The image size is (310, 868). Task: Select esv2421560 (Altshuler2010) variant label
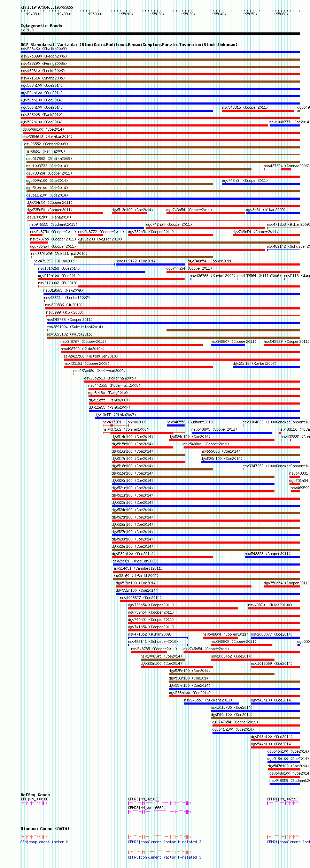coord(91,356)
